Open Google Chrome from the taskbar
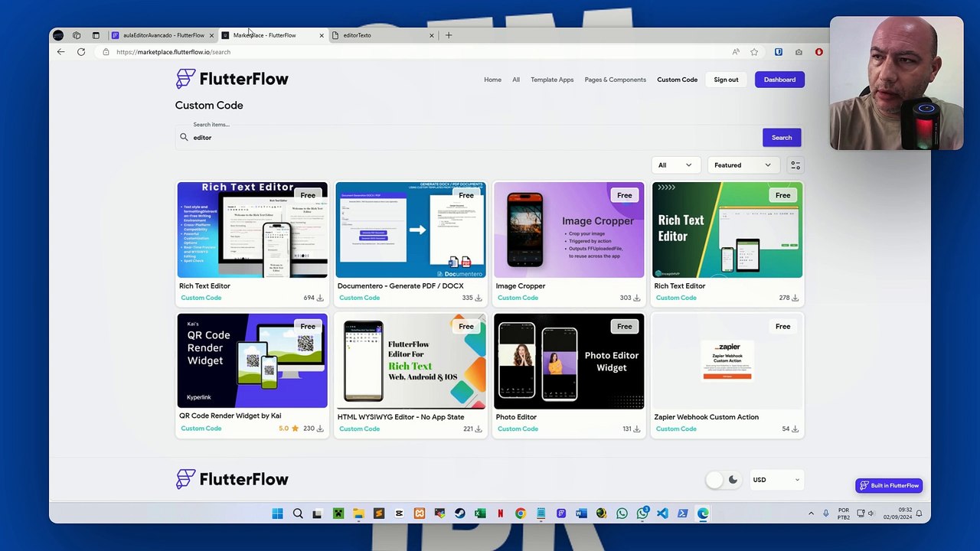Viewport: 980px width, 551px height. [521, 514]
